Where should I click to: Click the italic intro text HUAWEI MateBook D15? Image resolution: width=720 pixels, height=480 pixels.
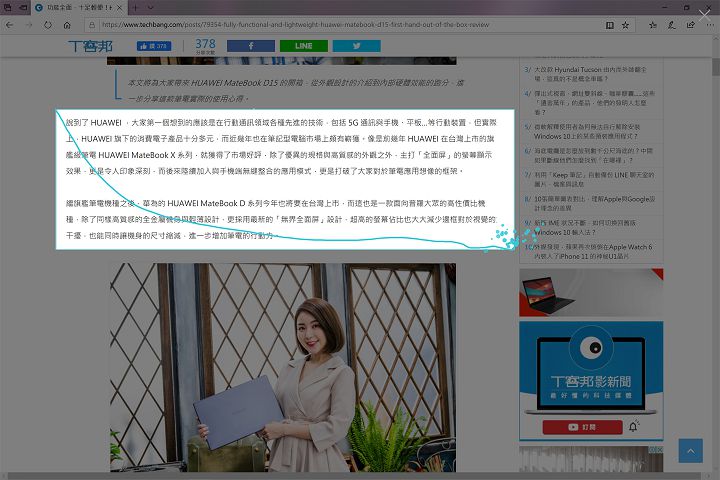296,90
